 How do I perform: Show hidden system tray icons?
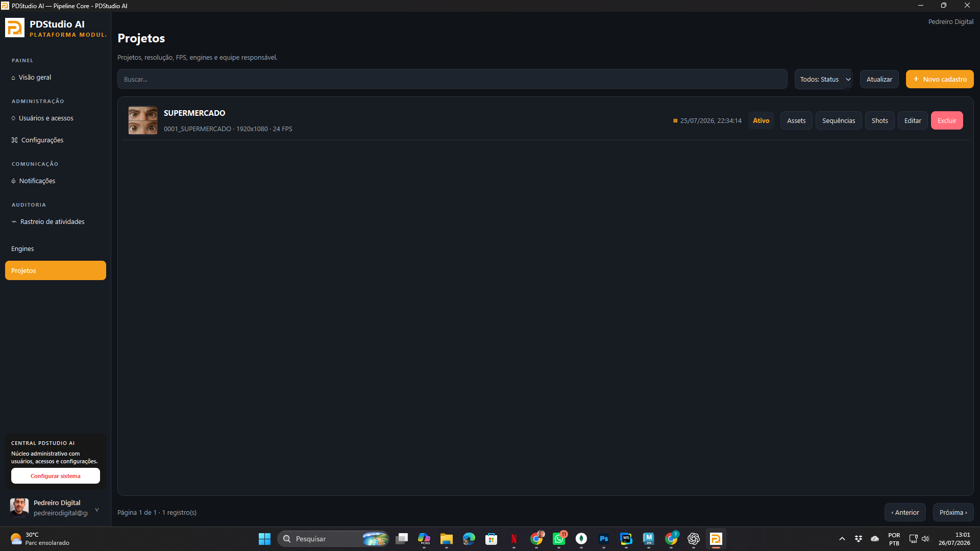(x=842, y=539)
